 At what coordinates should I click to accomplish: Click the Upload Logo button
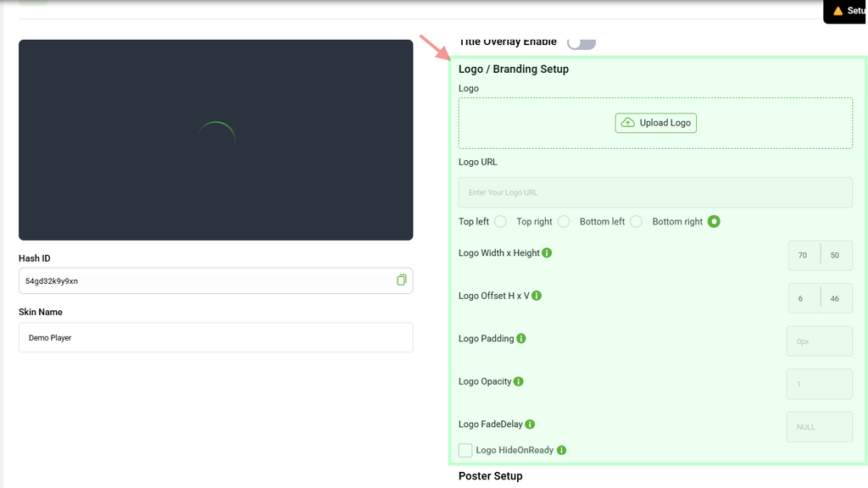point(656,123)
